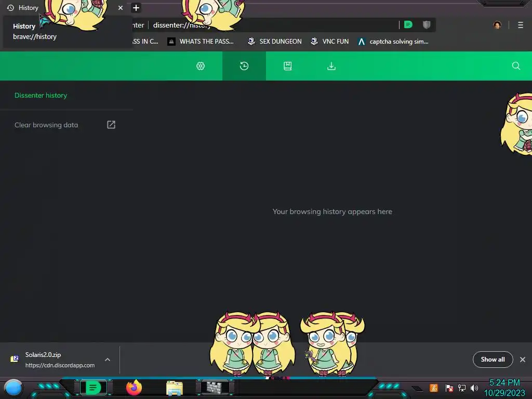
Task: Click the external link icon beside Clear browsing data
Action: coord(111,125)
